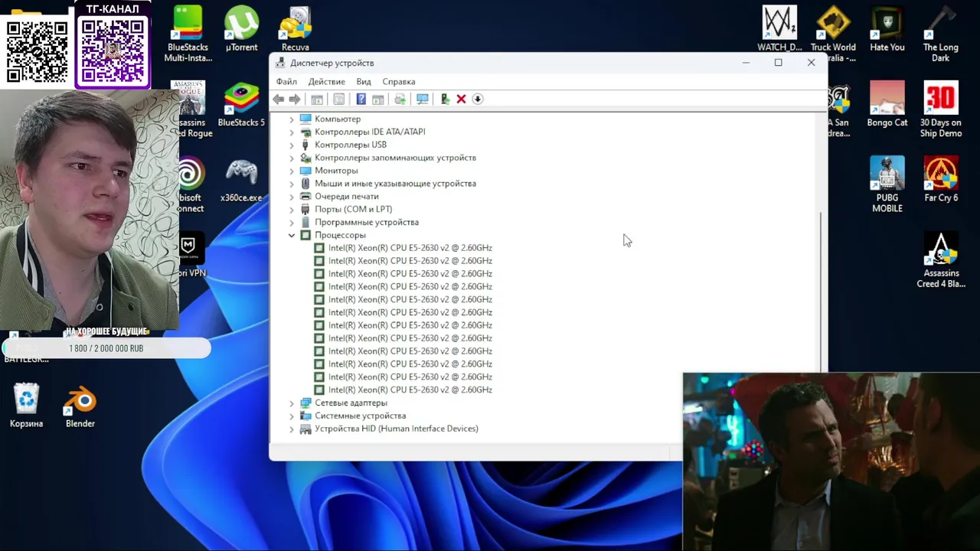Expand the Сетевые адаптеры node

click(x=291, y=403)
